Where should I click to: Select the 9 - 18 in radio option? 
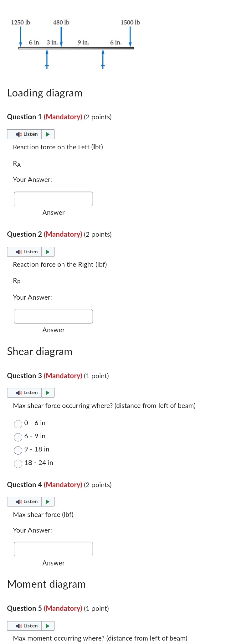18,450
